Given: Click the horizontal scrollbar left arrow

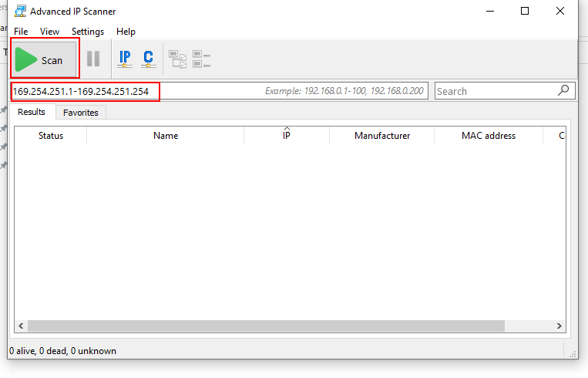Looking at the screenshot, I should (x=21, y=326).
